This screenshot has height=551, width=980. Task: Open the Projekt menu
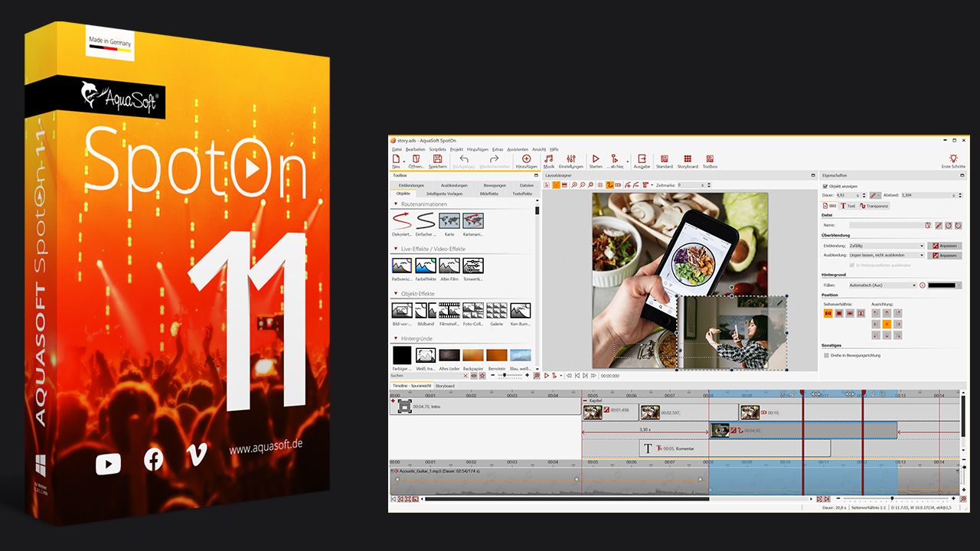(x=456, y=149)
